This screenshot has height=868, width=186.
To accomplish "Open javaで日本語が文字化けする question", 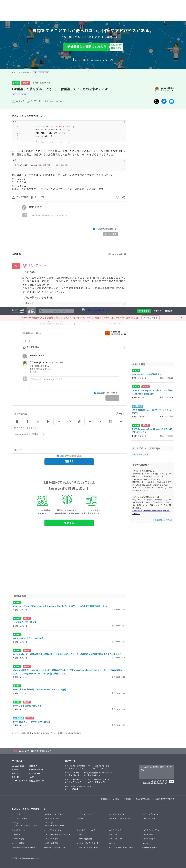I will click(27, 705).
